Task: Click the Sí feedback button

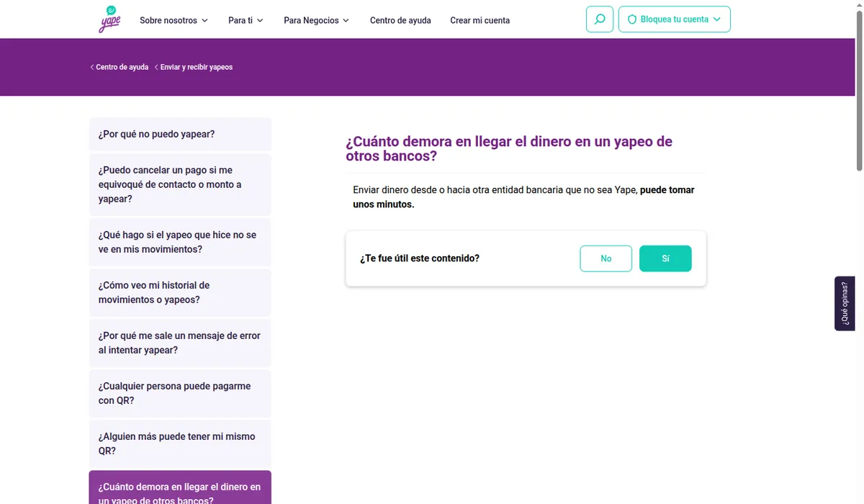Action: click(x=665, y=258)
